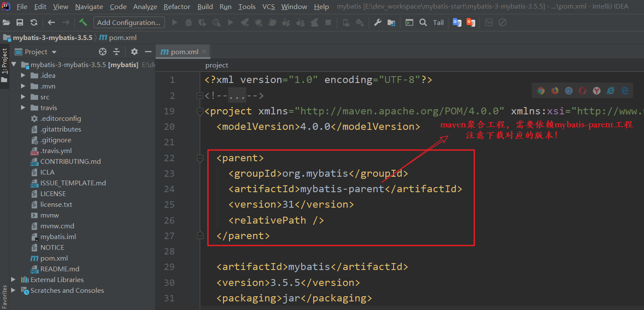The width and height of the screenshot is (644, 310).
Task: Open Settings via wrench icon
Action: click(378, 22)
